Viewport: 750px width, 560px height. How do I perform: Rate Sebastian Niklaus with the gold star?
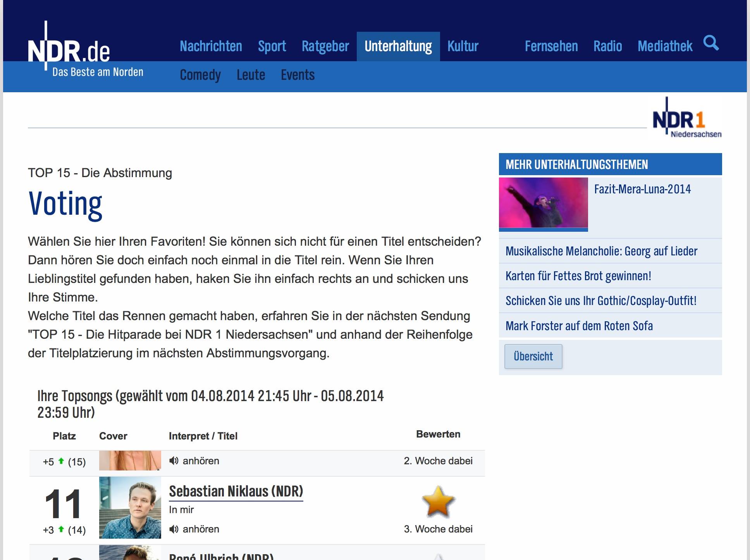tap(438, 502)
